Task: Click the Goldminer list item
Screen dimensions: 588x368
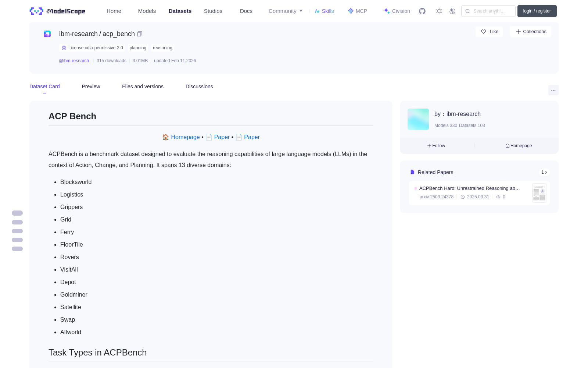Action: 73,294
